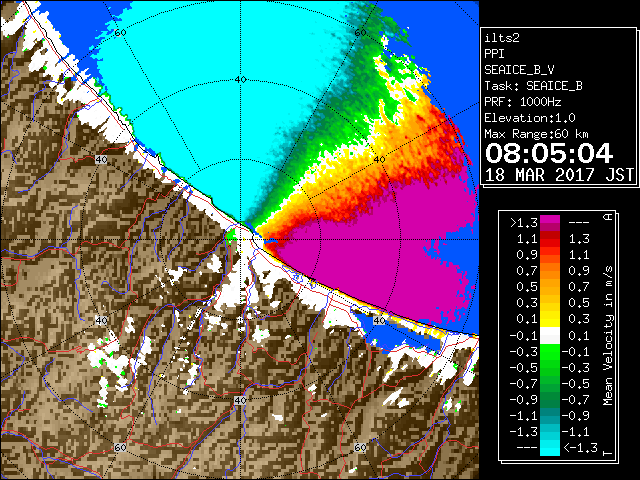Pick the white near-zero band in the legend

550,336
